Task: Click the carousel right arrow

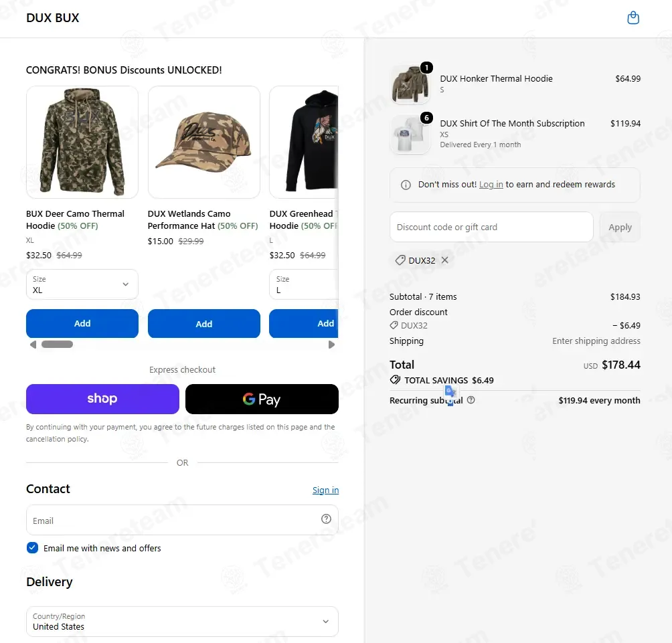Action: tap(331, 345)
